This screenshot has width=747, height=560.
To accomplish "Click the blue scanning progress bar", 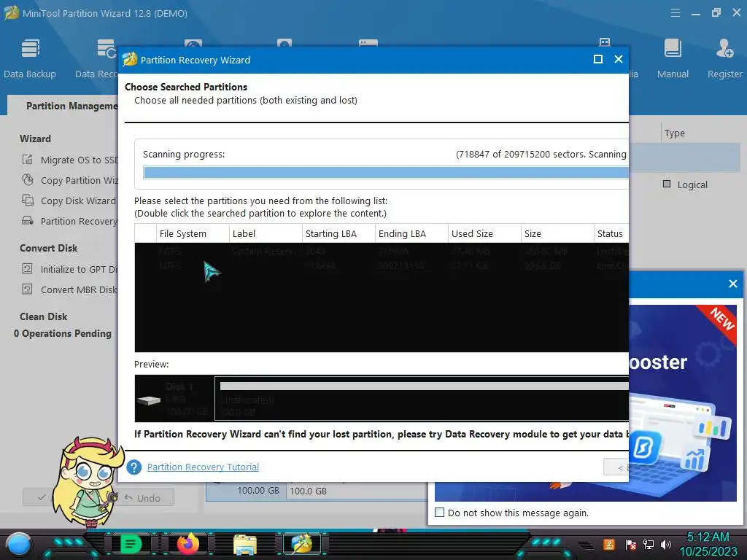I will tap(386, 172).
